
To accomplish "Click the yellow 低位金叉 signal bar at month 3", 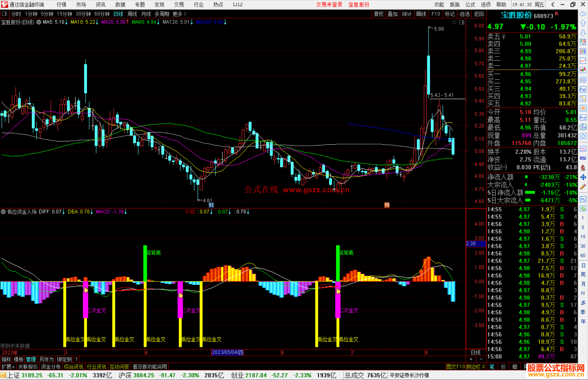I will coord(65,313).
